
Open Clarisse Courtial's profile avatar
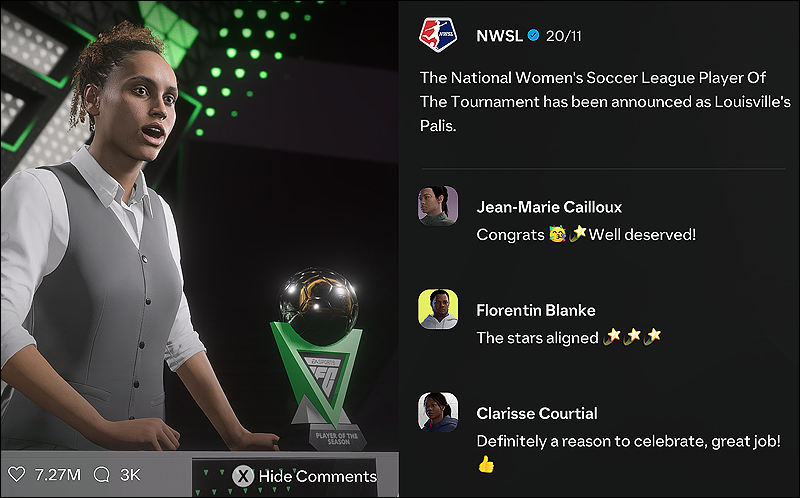(x=438, y=412)
